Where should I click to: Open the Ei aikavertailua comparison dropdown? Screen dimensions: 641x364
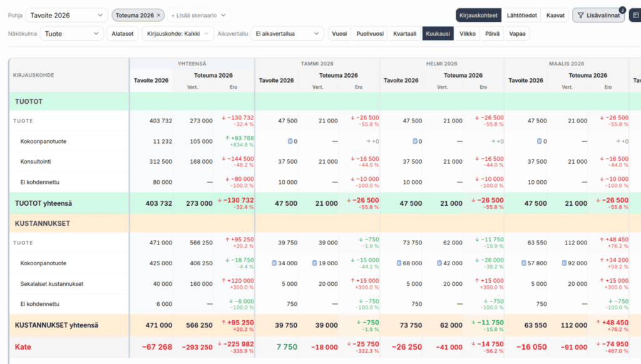pyautogui.click(x=287, y=34)
